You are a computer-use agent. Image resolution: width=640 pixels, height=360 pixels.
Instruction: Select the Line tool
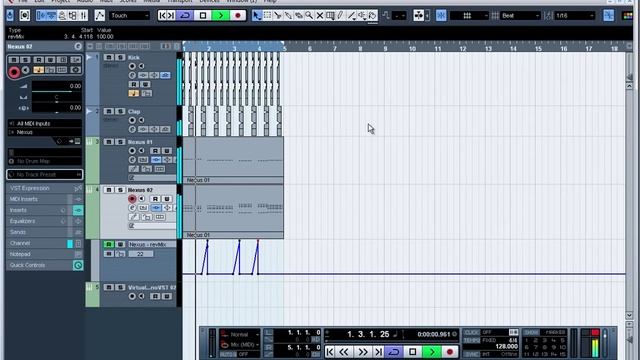coord(351,16)
